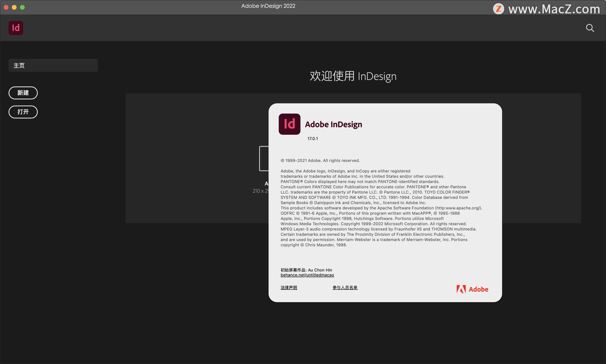
Task: Click the 新建 button to create a document
Action: point(23,93)
